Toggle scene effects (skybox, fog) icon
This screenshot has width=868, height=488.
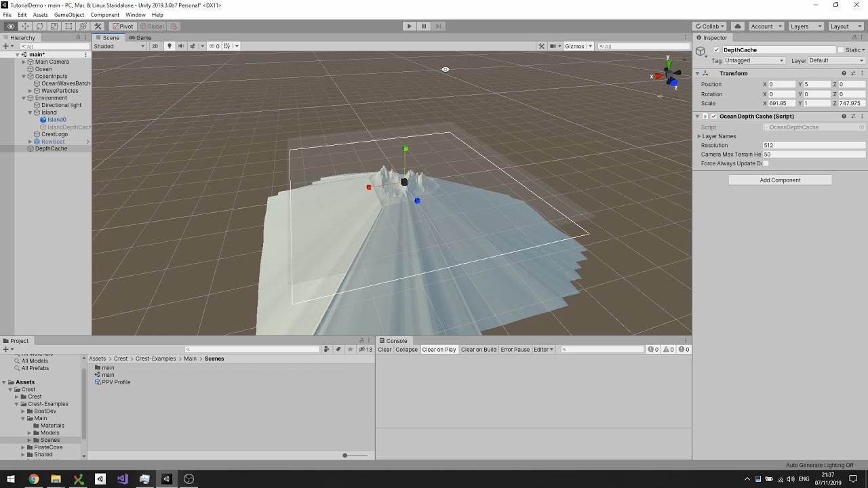point(193,46)
